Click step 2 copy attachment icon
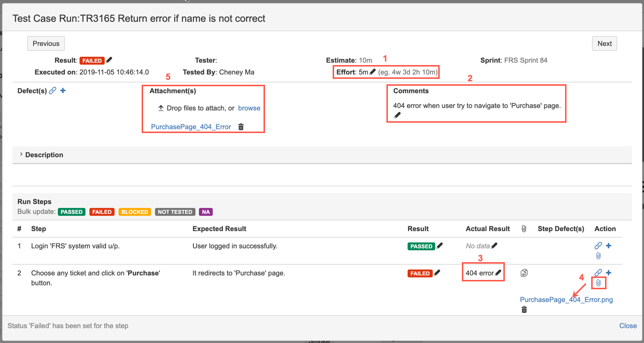Screen dimensions: 644x343 pos(524,273)
